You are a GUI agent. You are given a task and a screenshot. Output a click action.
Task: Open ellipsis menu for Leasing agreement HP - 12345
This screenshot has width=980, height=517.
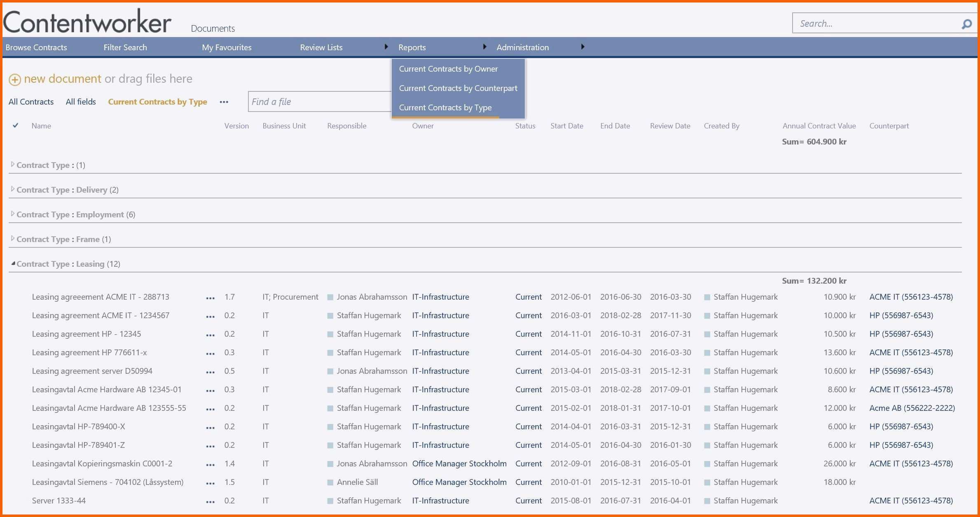210,335
